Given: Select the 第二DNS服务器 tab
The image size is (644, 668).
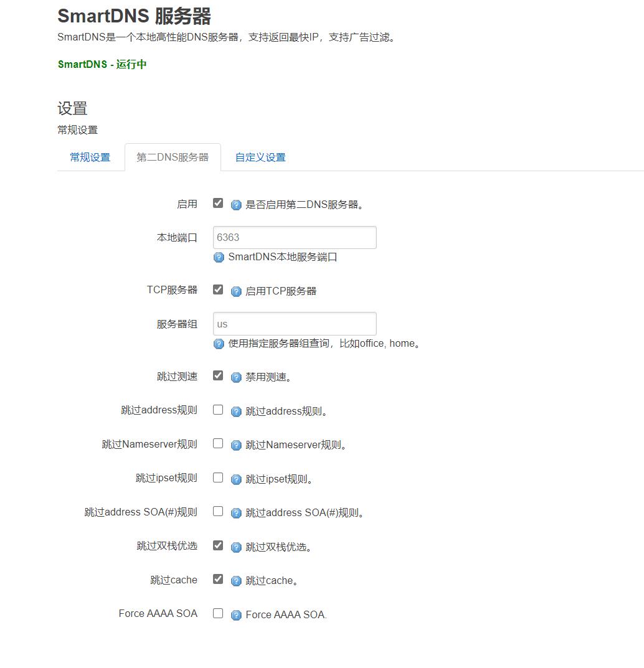Looking at the screenshot, I should click(173, 158).
